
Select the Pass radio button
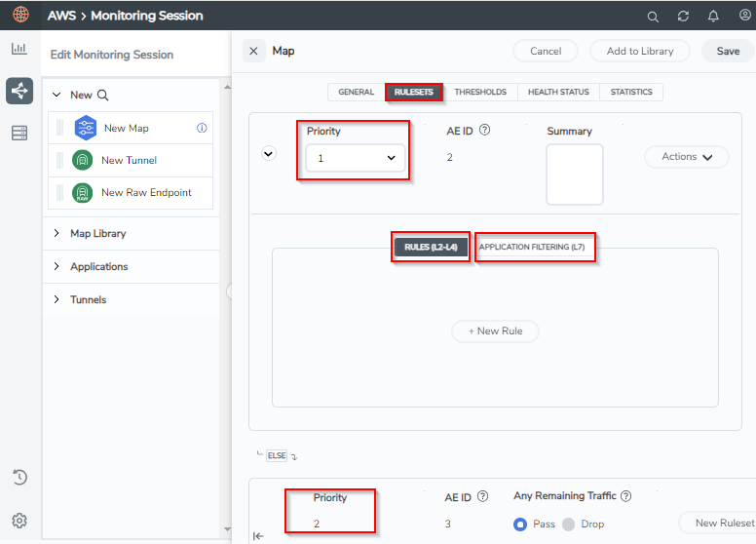[x=520, y=525]
